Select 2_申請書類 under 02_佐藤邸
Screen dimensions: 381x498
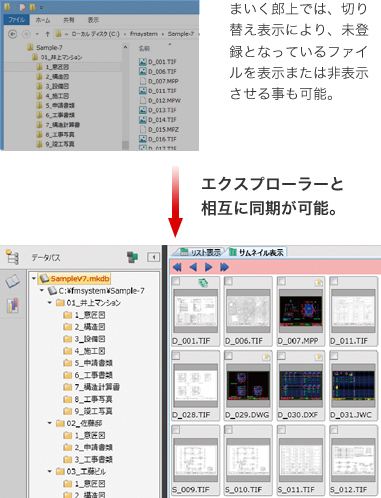pyautogui.click(x=88, y=447)
